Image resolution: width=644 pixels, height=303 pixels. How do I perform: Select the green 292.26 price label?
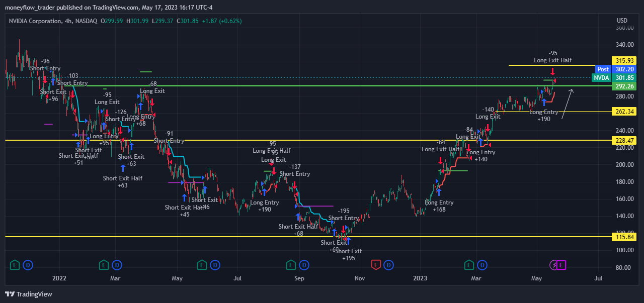pyautogui.click(x=624, y=86)
